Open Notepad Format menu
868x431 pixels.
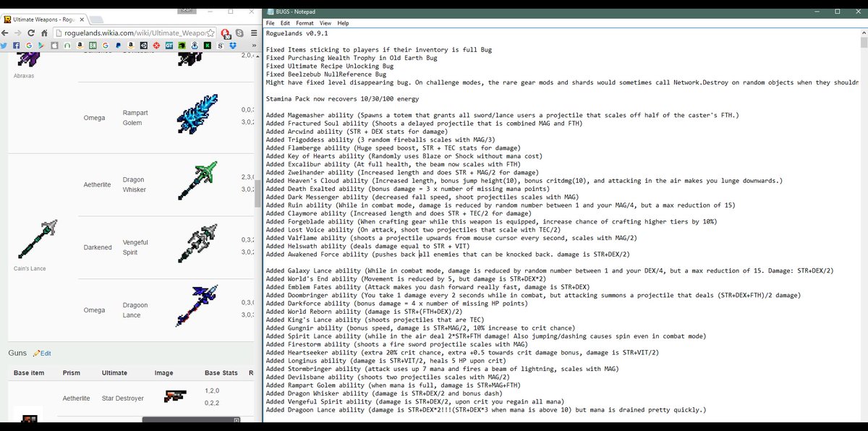click(306, 23)
